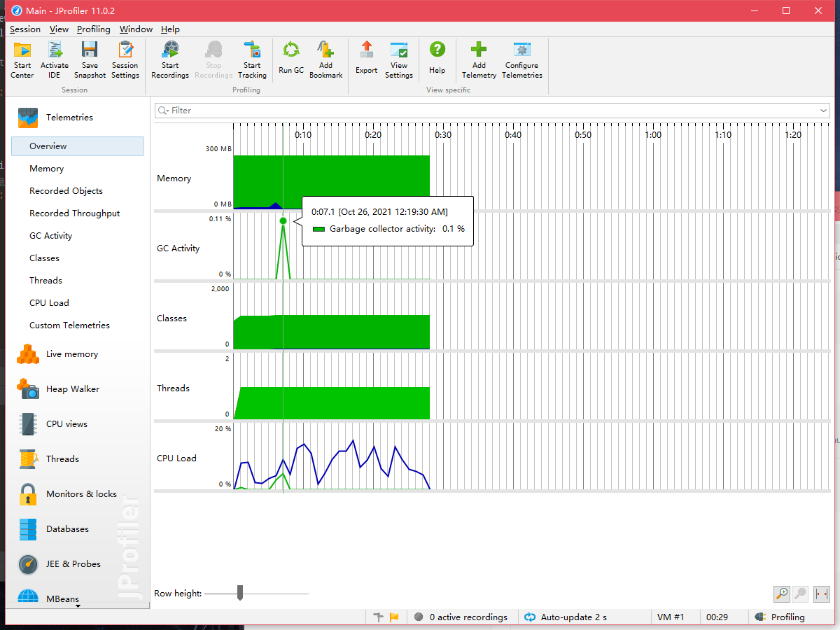This screenshot has width=840, height=630.
Task: Click the Threads row label in chart
Action: click(x=173, y=388)
